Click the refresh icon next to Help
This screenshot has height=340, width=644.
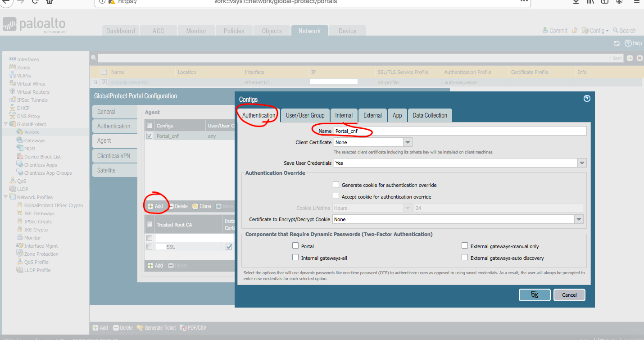click(617, 43)
